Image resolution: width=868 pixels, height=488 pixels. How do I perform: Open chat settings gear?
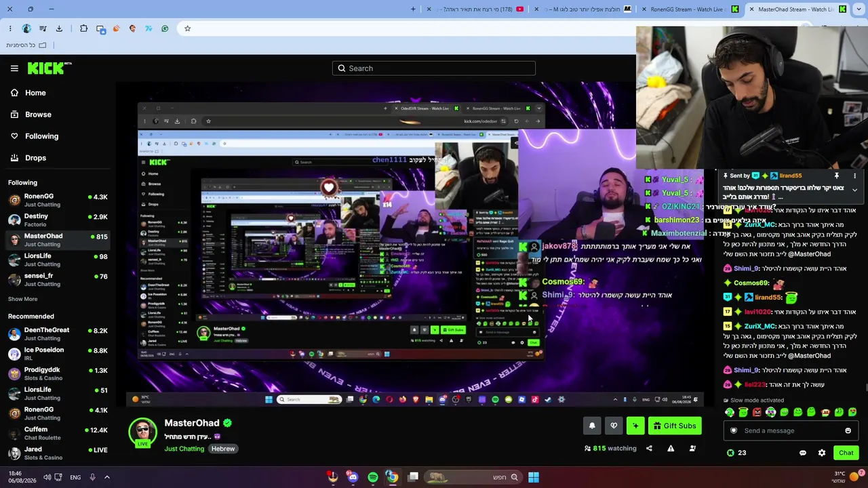pyautogui.click(x=822, y=453)
